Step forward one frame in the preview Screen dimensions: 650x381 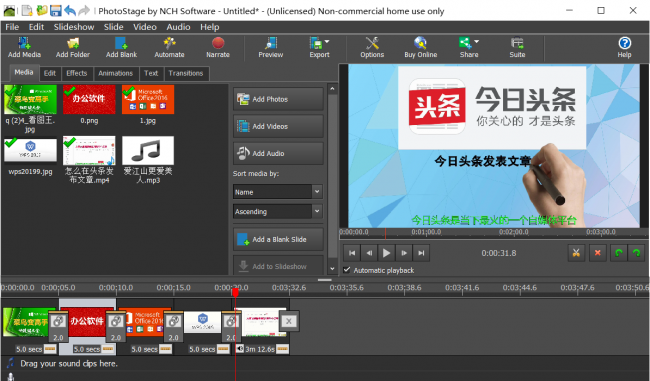pos(404,253)
